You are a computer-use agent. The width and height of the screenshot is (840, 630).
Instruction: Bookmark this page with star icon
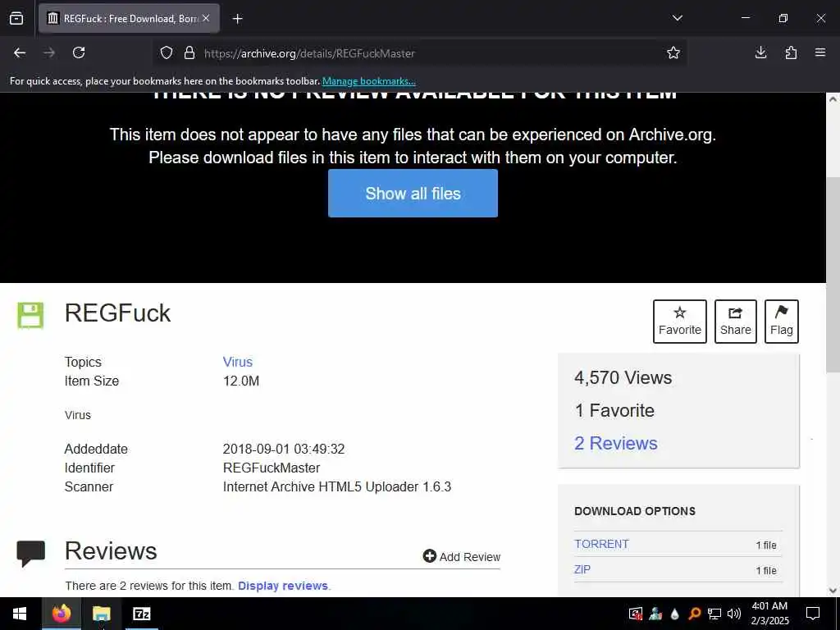click(x=673, y=52)
